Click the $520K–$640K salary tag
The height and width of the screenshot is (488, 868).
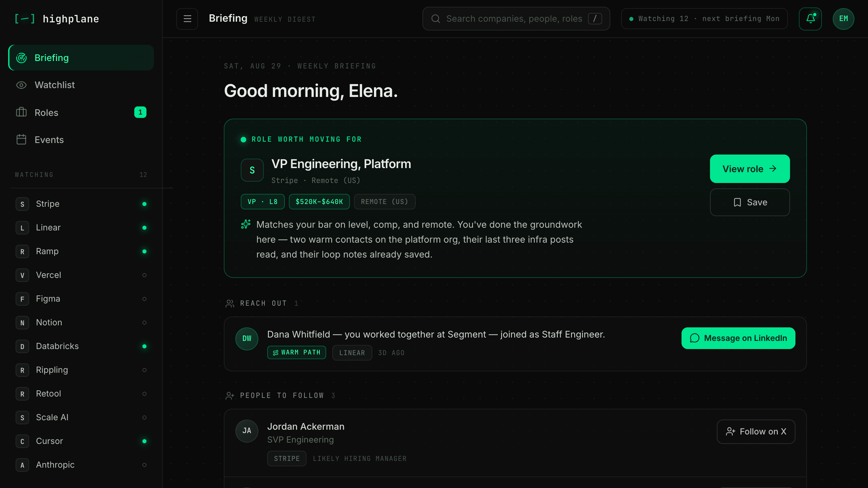pyautogui.click(x=319, y=202)
